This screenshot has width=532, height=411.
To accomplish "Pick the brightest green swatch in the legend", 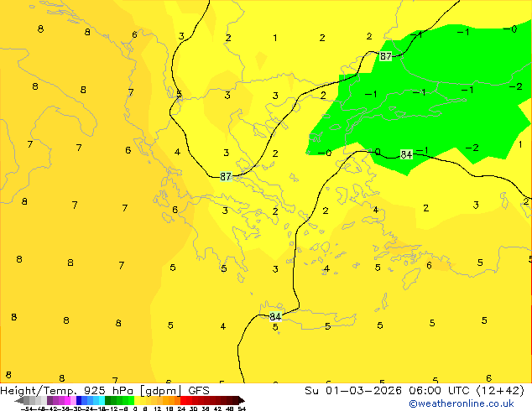I will coord(131,400).
